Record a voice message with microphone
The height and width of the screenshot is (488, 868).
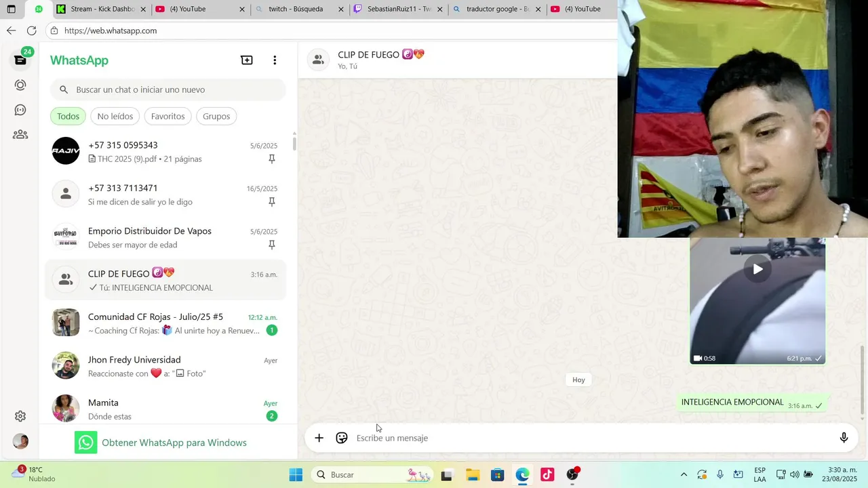tap(844, 438)
